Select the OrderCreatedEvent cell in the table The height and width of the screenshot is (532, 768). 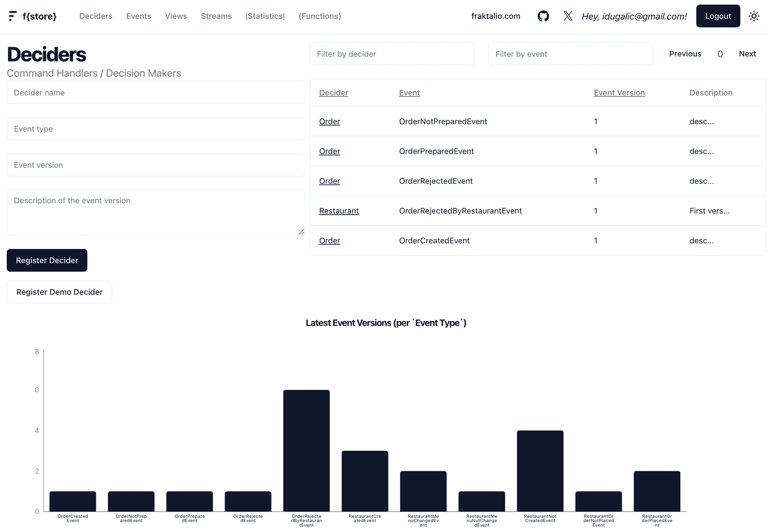pos(434,241)
